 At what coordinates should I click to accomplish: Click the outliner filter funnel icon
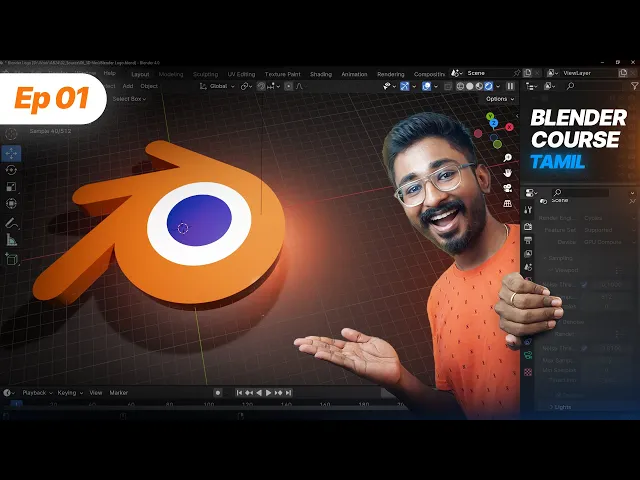pos(634,86)
